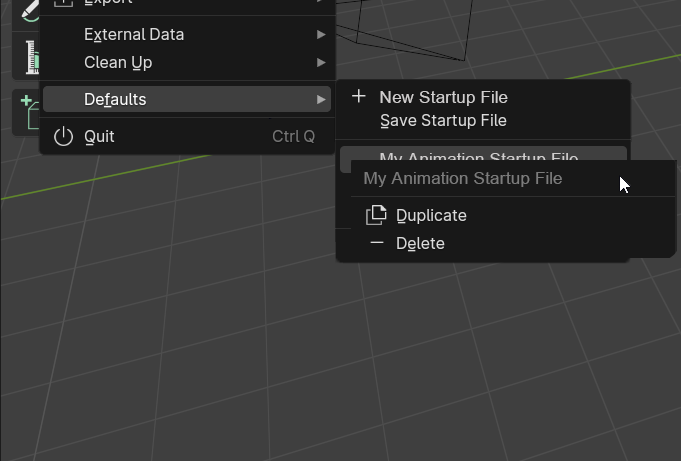Click the Ctrl Q shortcut label
681x461 pixels.
tap(294, 136)
